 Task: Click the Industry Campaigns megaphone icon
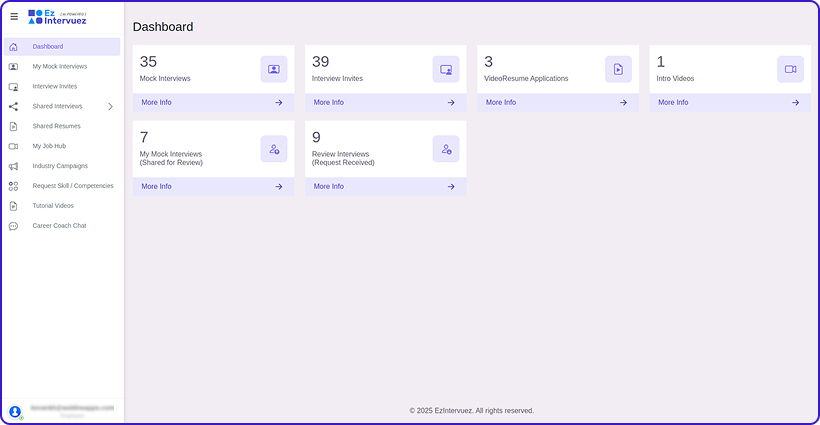pos(13,166)
